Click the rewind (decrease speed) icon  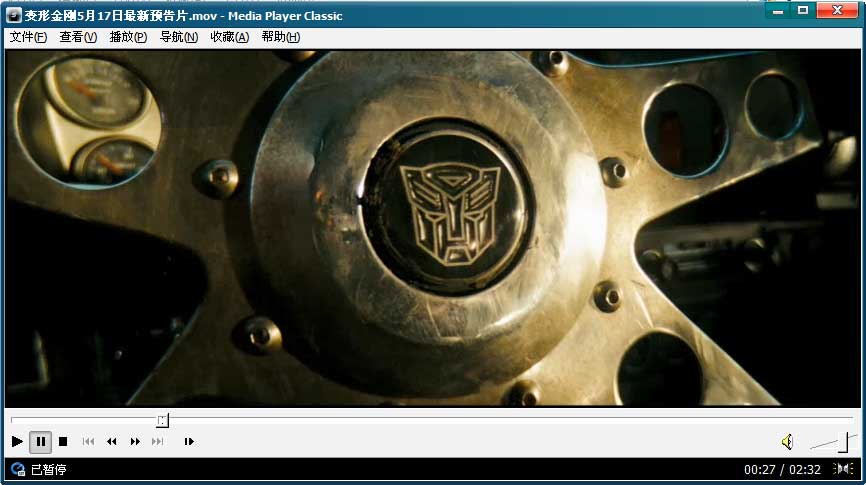(x=112, y=441)
